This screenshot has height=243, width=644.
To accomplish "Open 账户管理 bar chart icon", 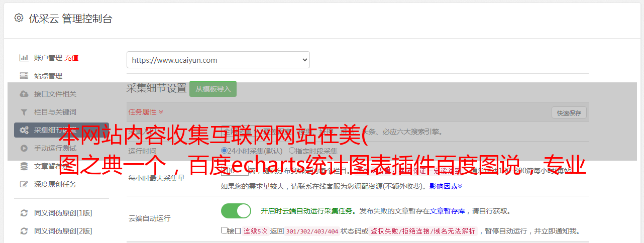I will 24,58.
